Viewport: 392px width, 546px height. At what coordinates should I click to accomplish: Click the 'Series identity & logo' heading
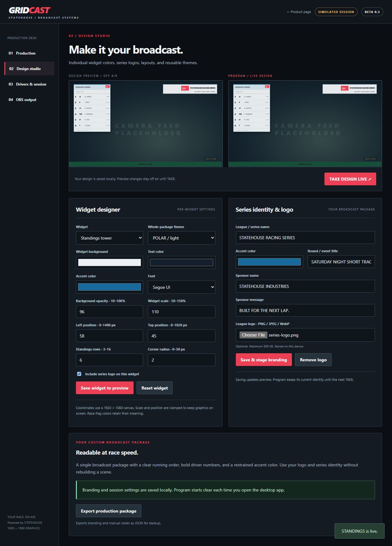tap(264, 210)
